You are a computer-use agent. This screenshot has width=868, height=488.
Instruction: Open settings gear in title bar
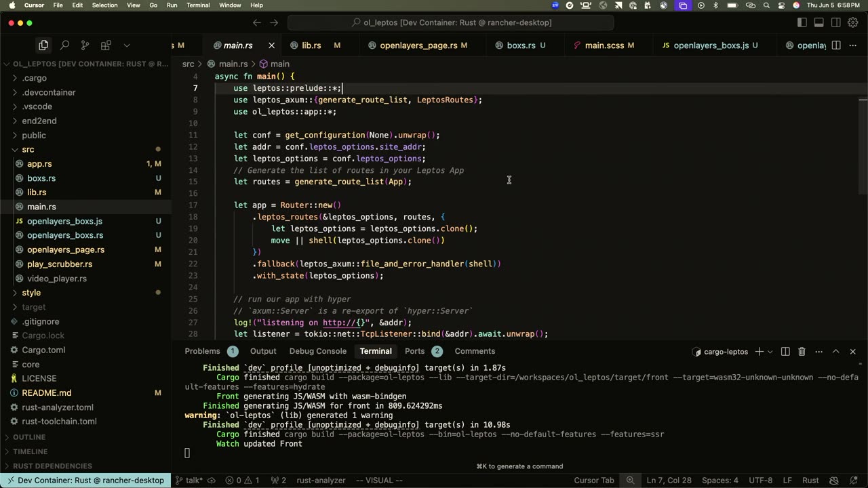click(x=853, y=22)
